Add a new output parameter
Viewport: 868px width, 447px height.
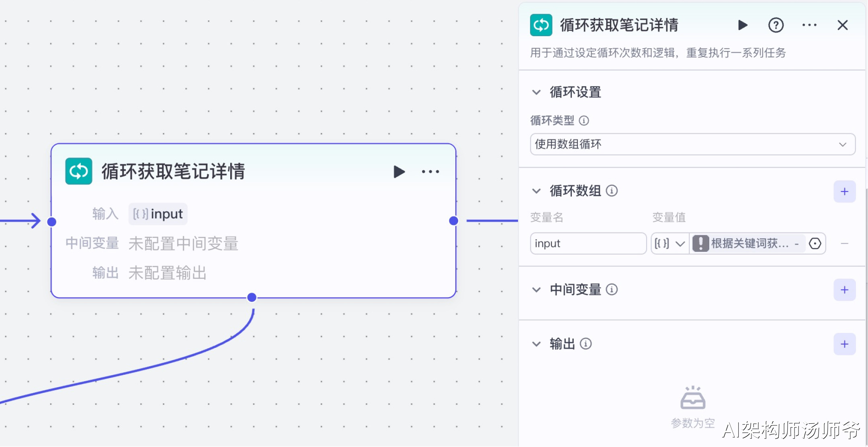[844, 344]
